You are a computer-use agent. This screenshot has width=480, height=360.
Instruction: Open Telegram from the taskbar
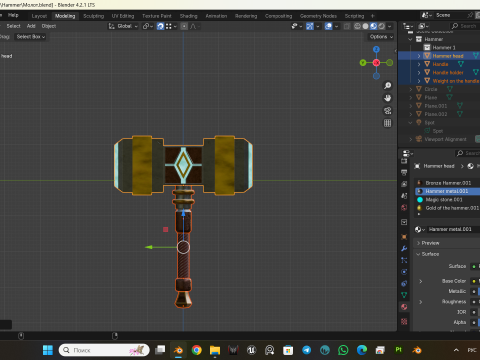point(306,350)
